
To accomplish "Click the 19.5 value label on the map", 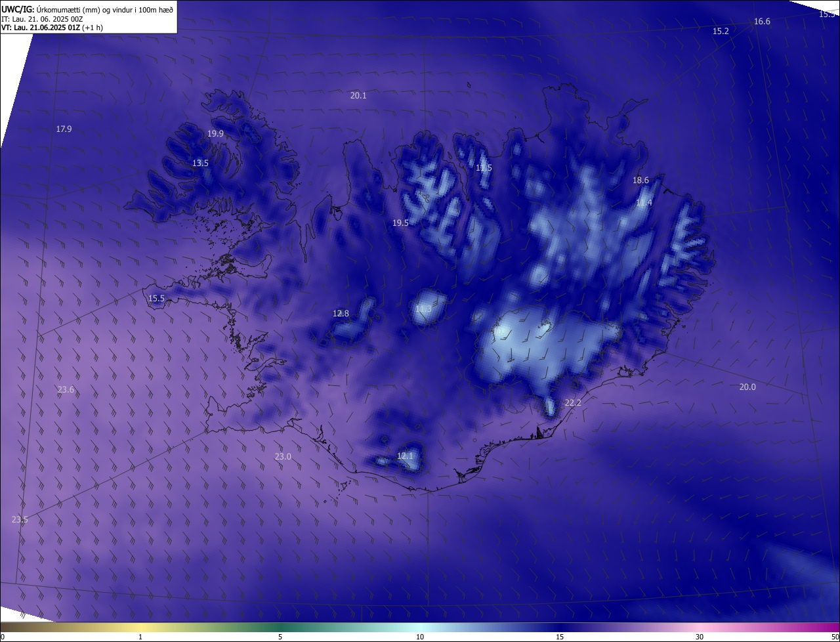I will (400, 223).
